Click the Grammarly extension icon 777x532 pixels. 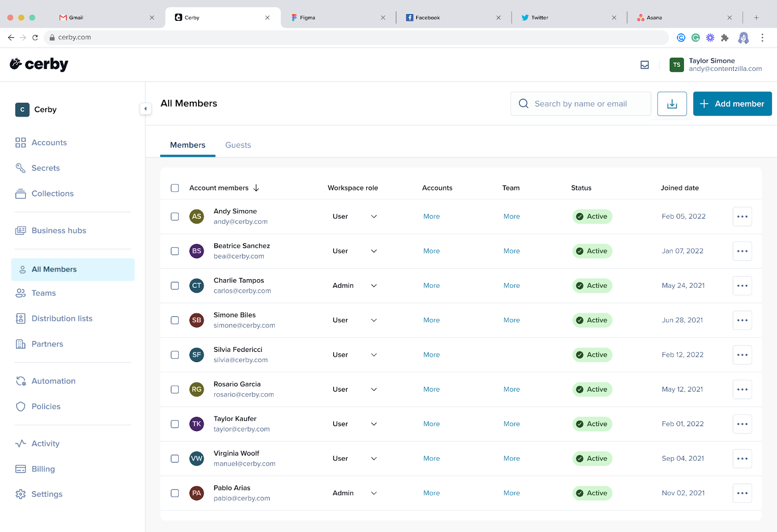pyautogui.click(x=696, y=37)
